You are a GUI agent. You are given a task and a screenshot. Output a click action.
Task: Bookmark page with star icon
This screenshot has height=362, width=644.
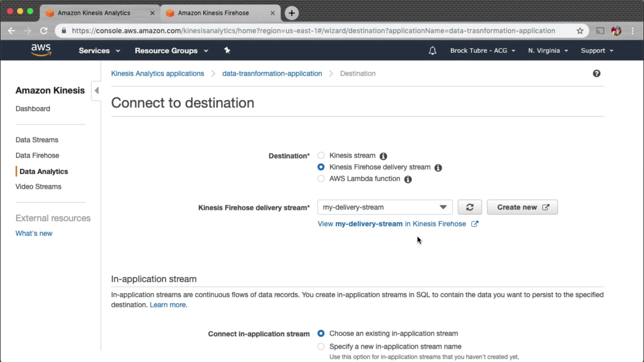click(x=580, y=31)
